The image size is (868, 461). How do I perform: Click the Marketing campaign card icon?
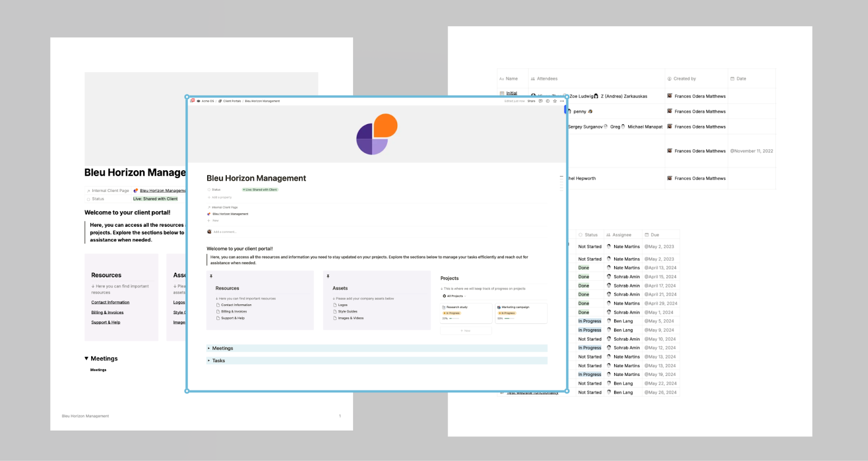[499, 307]
